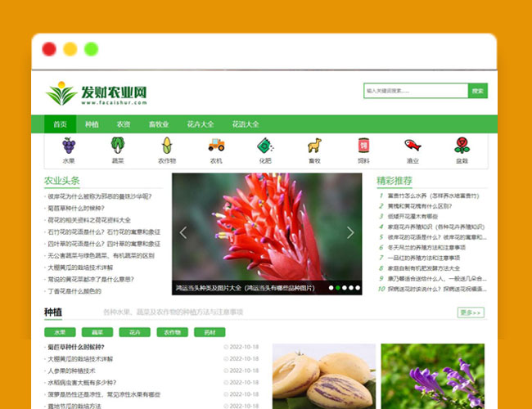
Task: Go to previous slide with left arrow
Action: click(x=183, y=233)
